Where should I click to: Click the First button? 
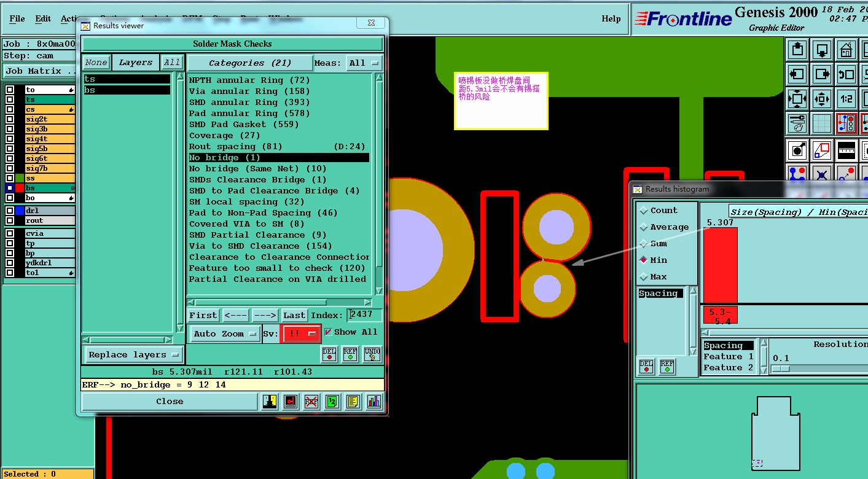tap(203, 316)
